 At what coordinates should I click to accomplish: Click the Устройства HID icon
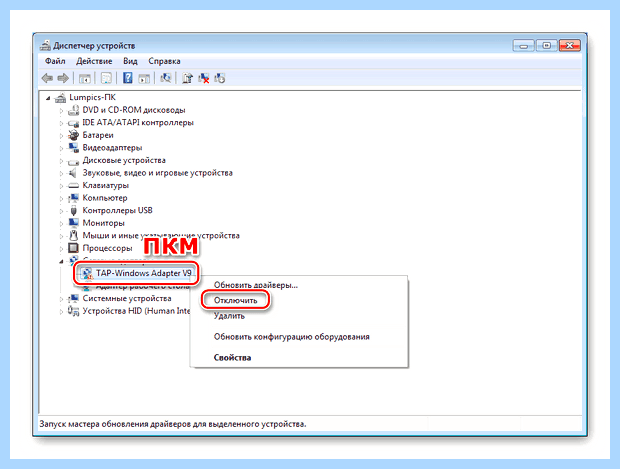[x=74, y=311]
